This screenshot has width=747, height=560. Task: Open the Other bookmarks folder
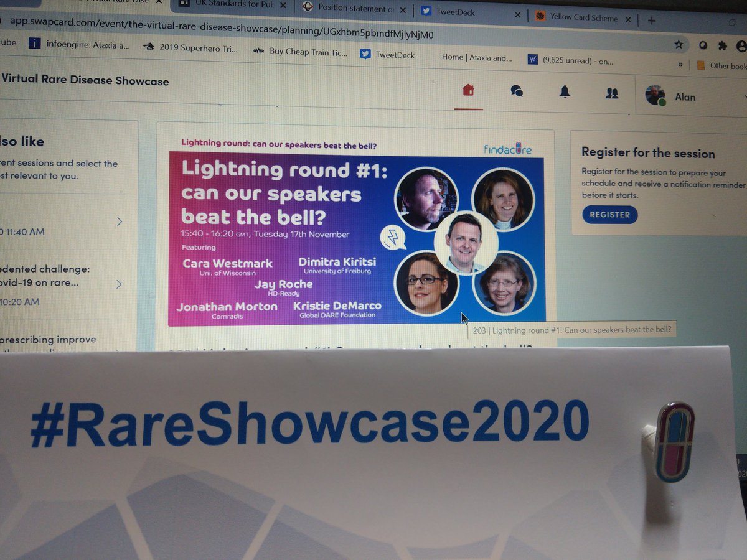click(721, 65)
